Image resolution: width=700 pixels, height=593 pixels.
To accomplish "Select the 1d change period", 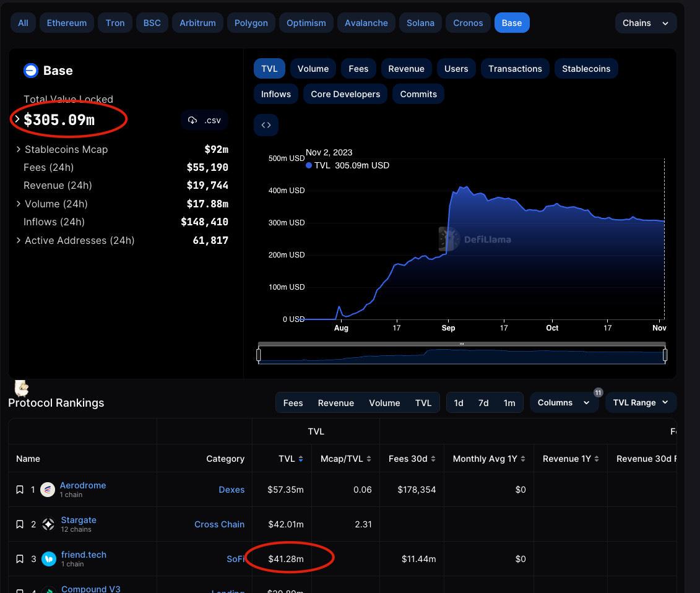I will (459, 403).
